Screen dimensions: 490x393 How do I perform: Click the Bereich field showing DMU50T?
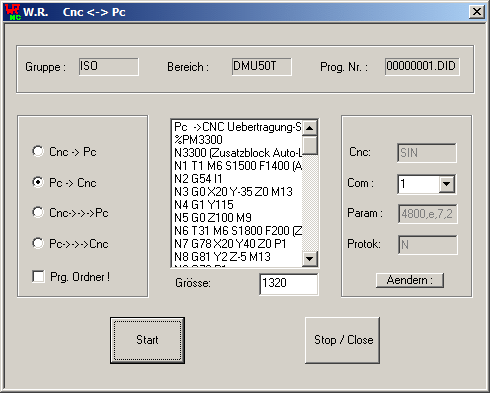click(262, 67)
